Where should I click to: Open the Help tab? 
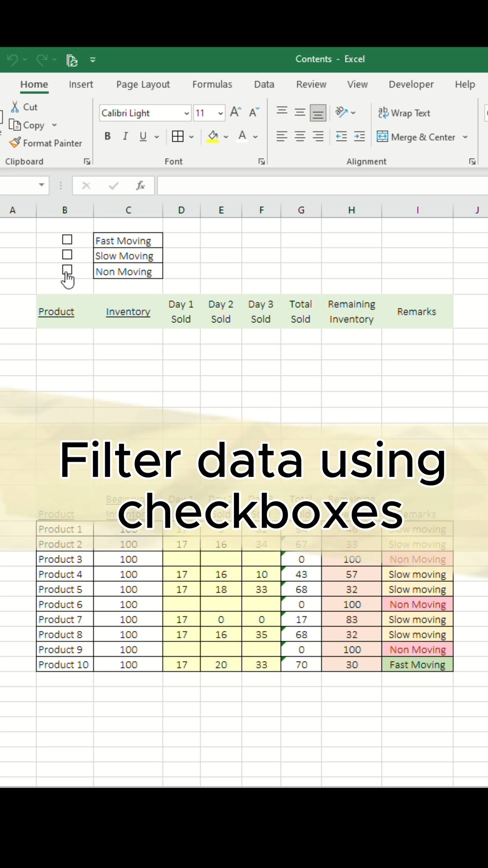[465, 84]
